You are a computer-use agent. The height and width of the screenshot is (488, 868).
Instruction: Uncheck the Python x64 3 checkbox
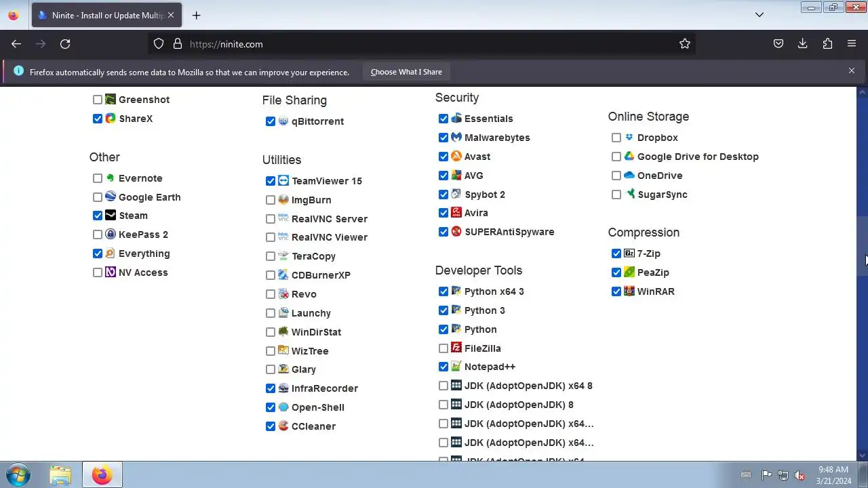click(443, 291)
